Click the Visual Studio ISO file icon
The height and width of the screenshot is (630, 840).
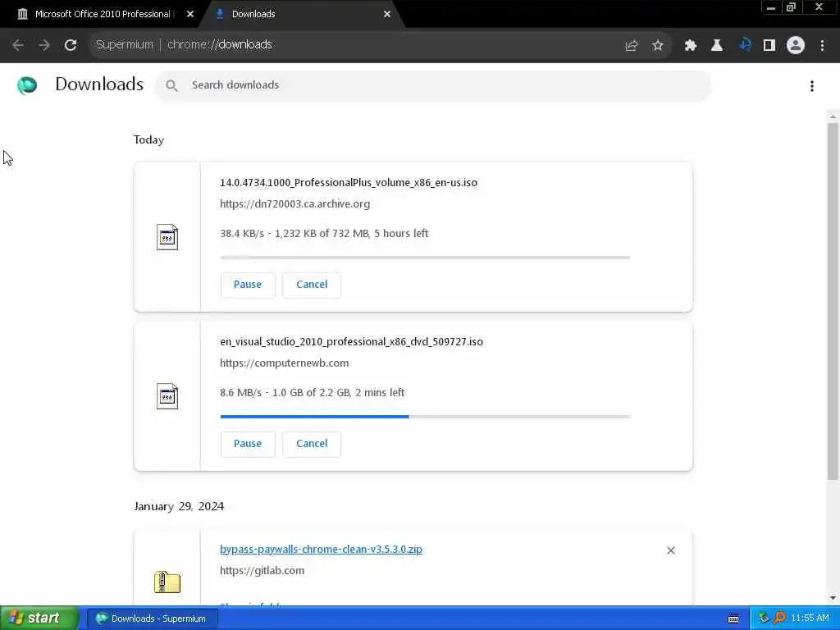(167, 396)
